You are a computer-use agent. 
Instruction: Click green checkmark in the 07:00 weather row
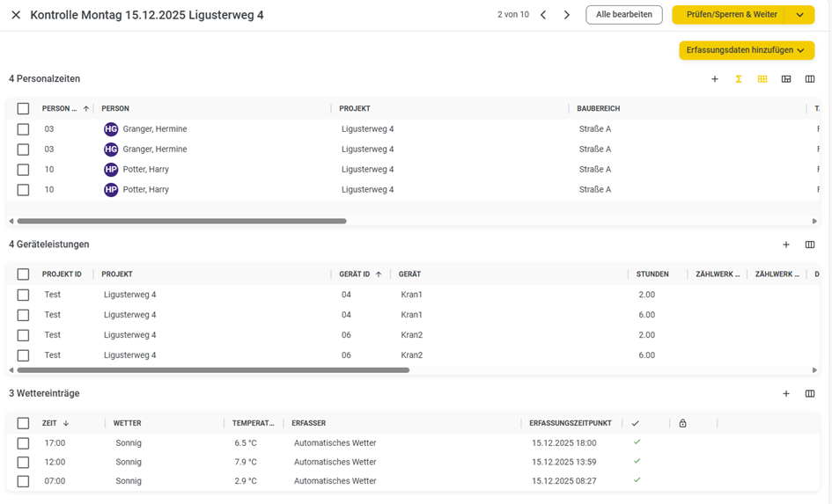click(637, 480)
